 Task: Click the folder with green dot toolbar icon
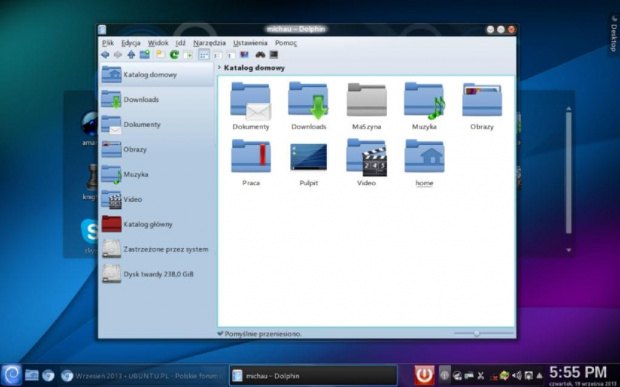(145, 55)
